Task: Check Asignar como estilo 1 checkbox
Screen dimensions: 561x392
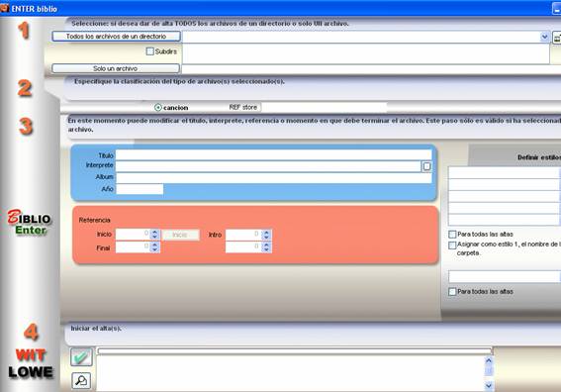Action: pyautogui.click(x=452, y=245)
